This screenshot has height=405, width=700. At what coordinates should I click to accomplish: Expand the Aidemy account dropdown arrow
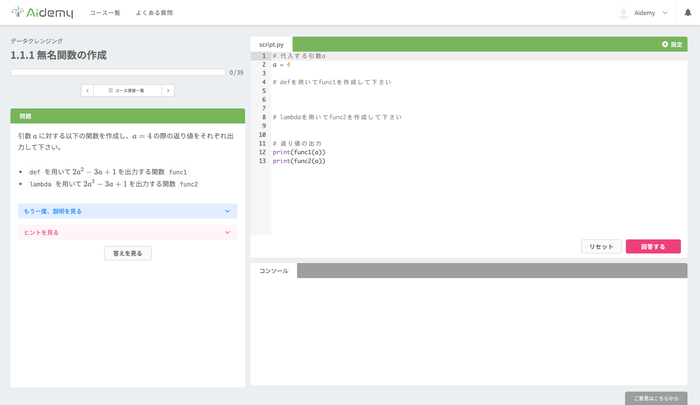(x=665, y=13)
